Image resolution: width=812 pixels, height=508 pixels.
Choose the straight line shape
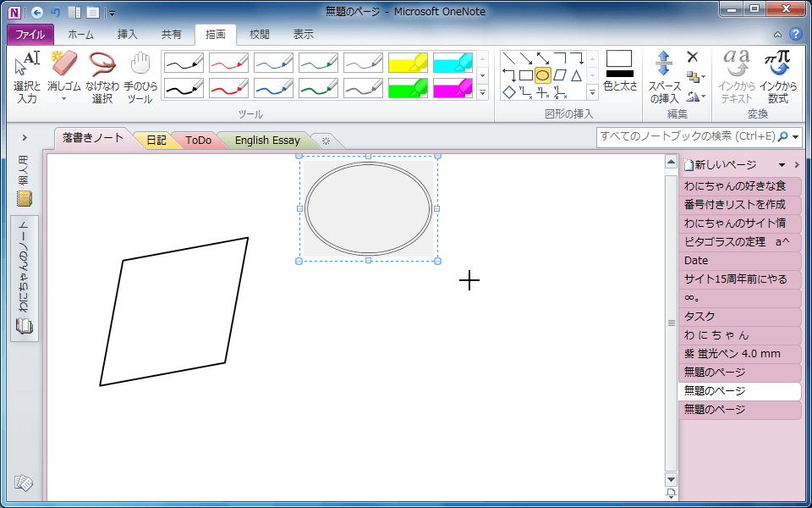tap(509, 58)
